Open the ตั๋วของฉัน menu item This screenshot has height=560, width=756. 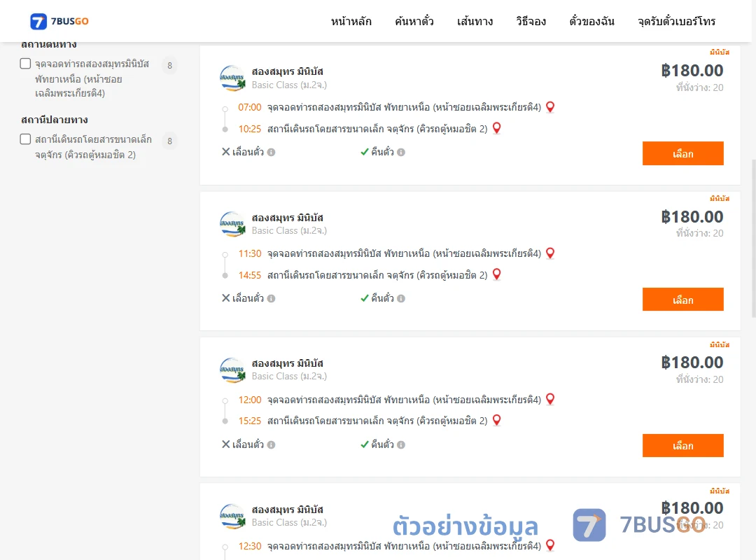tap(591, 21)
